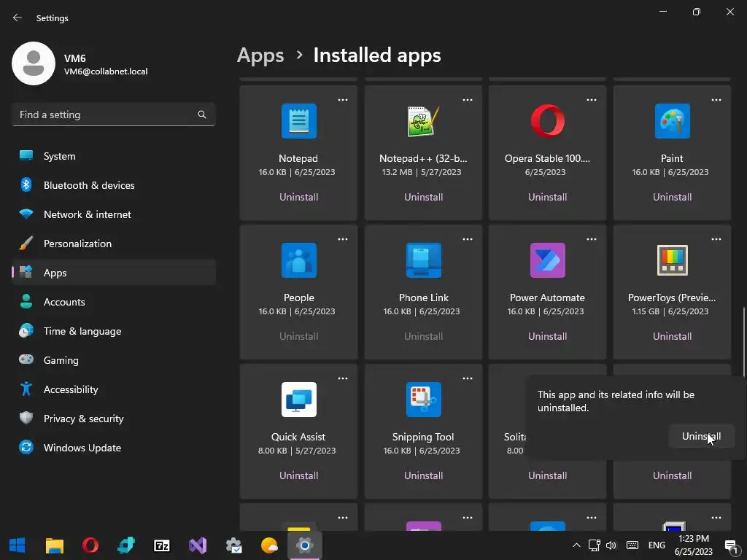Image resolution: width=747 pixels, height=560 pixels.
Task: Click the Notepad++ app icon
Action: coord(424,121)
